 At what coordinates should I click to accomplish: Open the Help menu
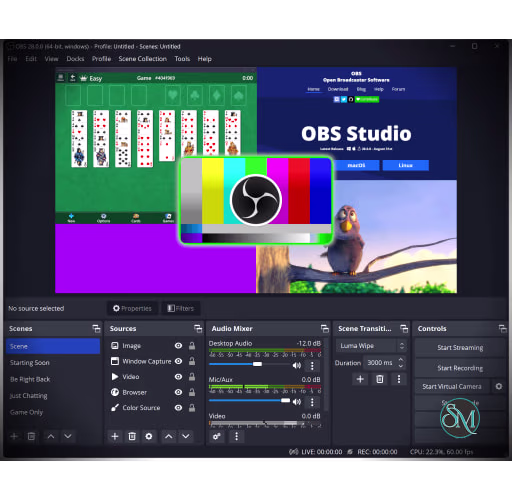[x=205, y=59]
